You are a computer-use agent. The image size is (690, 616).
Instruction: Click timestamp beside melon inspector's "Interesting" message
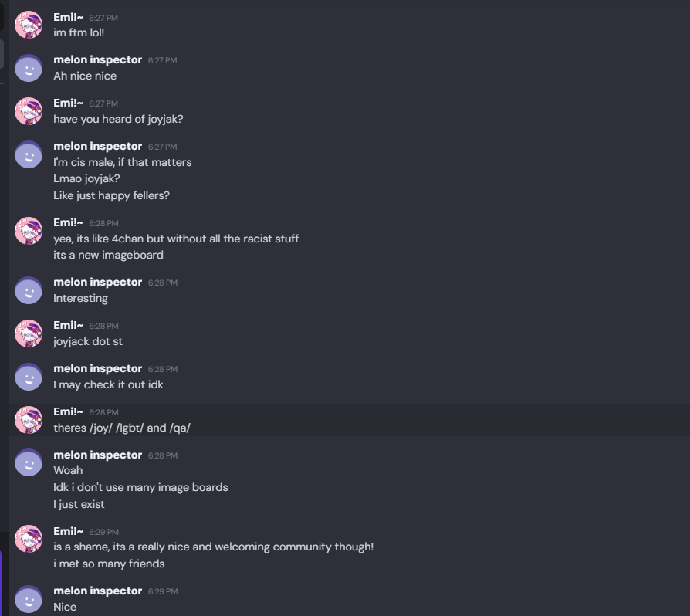(x=163, y=283)
